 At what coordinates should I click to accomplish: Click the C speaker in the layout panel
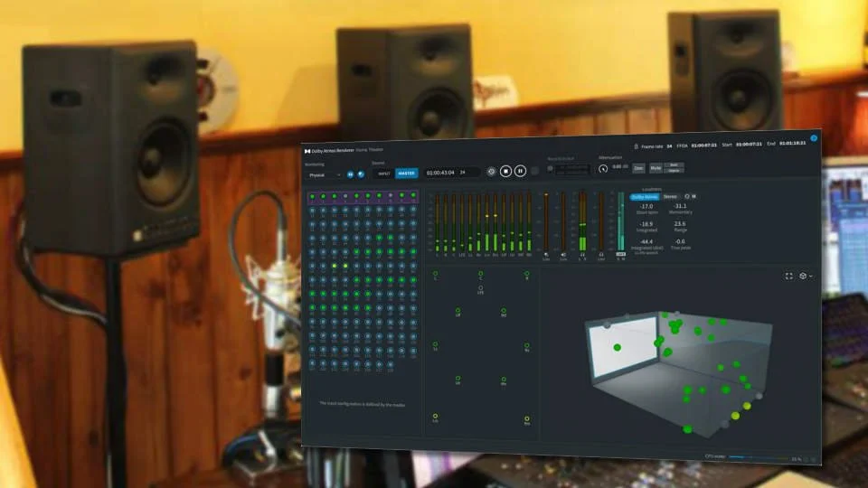click(480, 275)
